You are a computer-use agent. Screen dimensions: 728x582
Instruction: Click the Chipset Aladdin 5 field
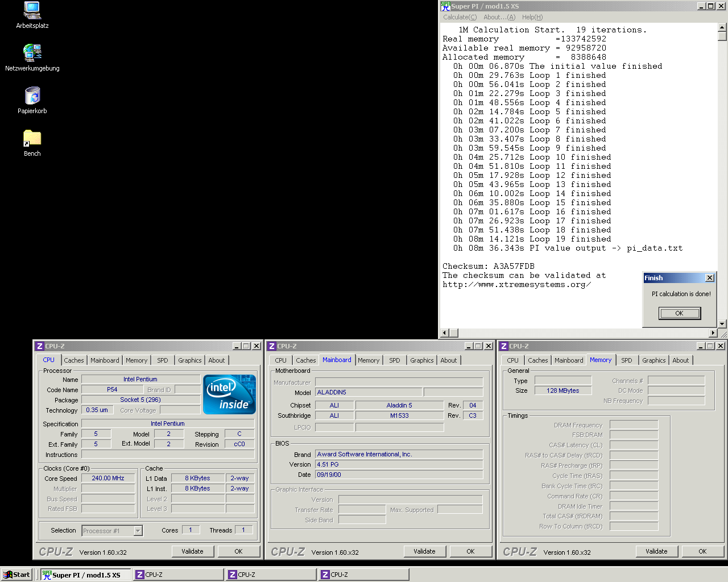tap(399, 405)
